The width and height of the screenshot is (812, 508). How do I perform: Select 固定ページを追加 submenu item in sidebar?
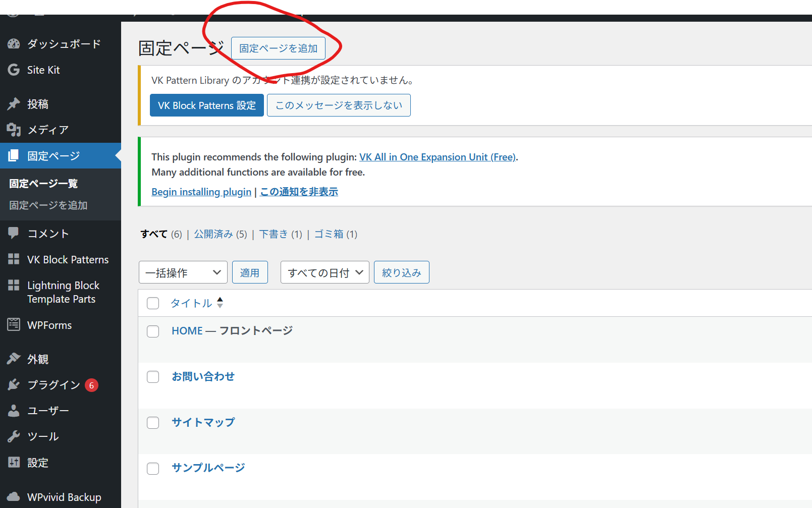(x=48, y=205)
